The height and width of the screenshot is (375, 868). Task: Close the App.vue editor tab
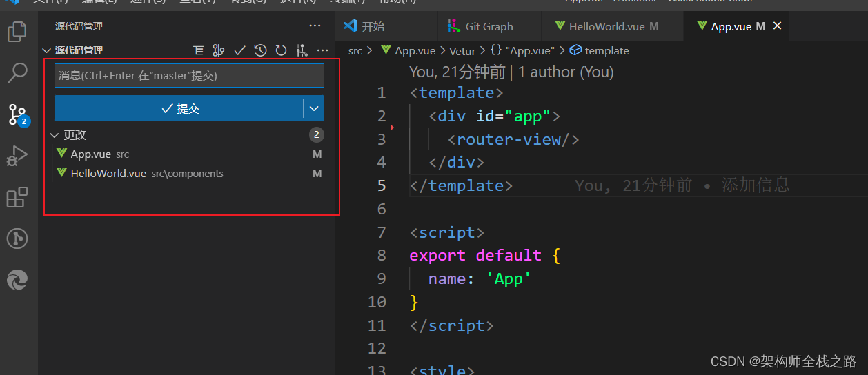click(778, 26)
